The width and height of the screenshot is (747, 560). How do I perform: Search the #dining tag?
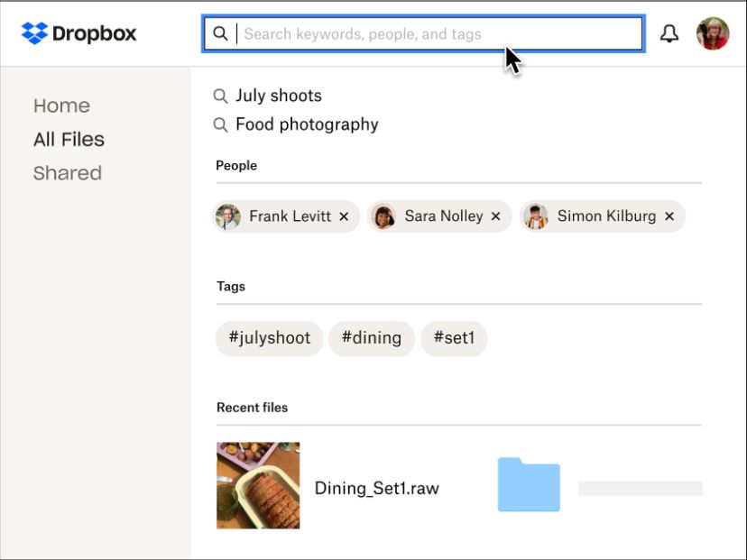click(371, 338)
